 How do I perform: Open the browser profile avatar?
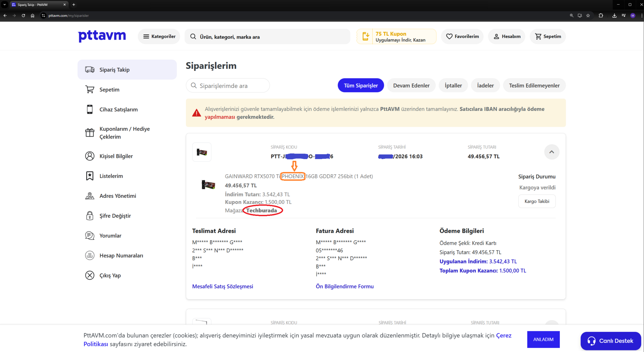point(633,15)
